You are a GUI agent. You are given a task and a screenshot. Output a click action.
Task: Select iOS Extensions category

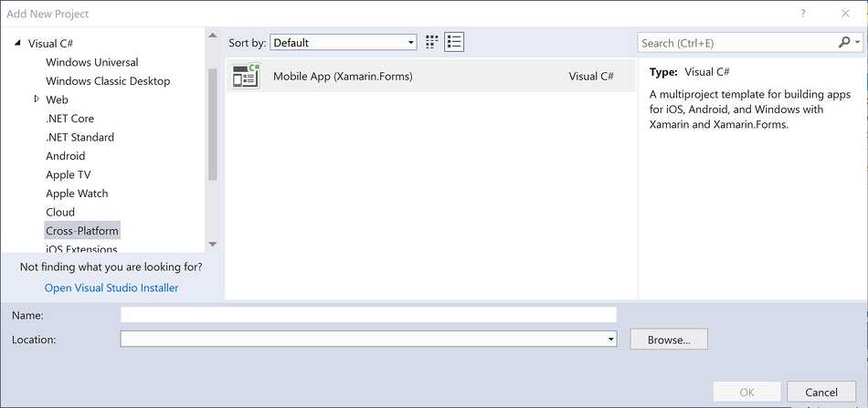pyautogui.click(x=81, y=249)
